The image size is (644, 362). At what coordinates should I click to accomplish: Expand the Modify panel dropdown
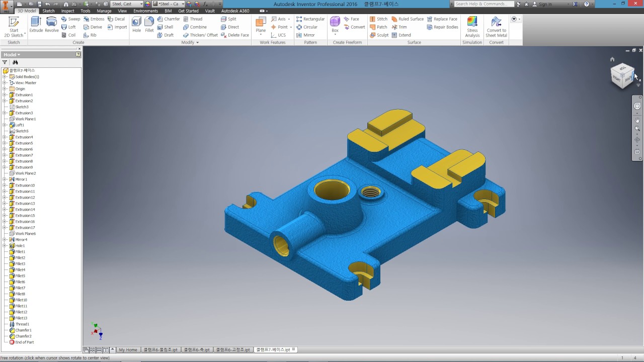[x=190, y=43]
